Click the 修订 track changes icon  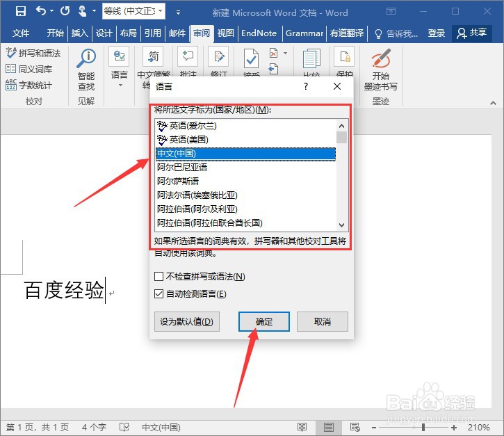click(218, 56)
